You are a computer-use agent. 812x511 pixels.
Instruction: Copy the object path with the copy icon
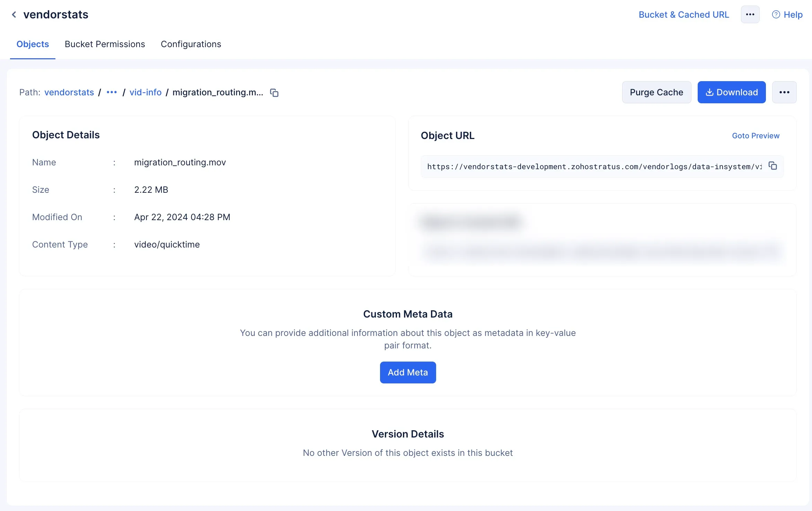[x=274, y=93]
